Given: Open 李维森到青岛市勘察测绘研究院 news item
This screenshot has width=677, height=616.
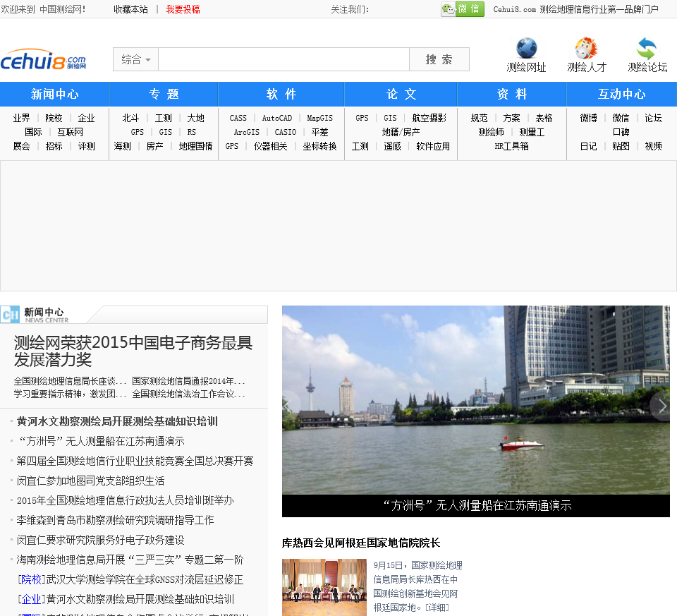Looking at the screenshot, I should 115,520.
